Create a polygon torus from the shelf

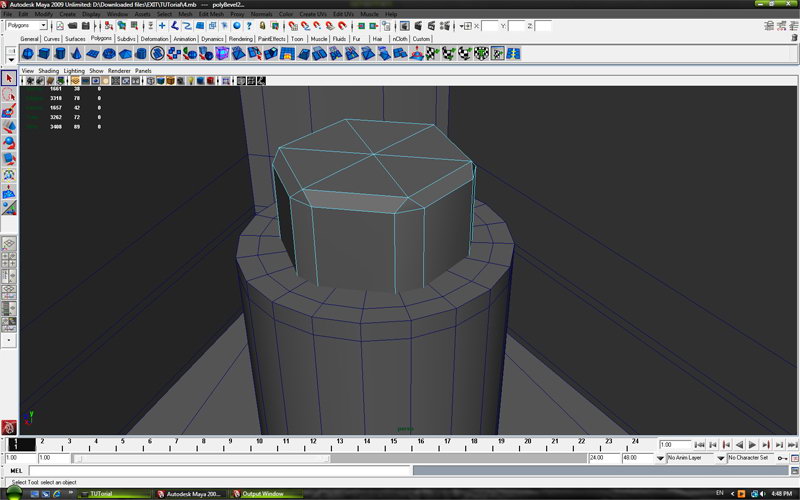pos(109,53)
